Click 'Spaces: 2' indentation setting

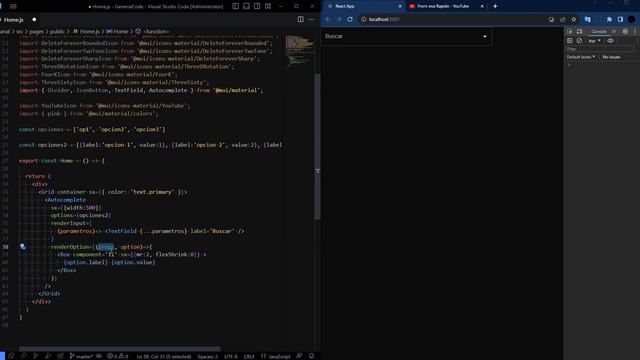208,356
